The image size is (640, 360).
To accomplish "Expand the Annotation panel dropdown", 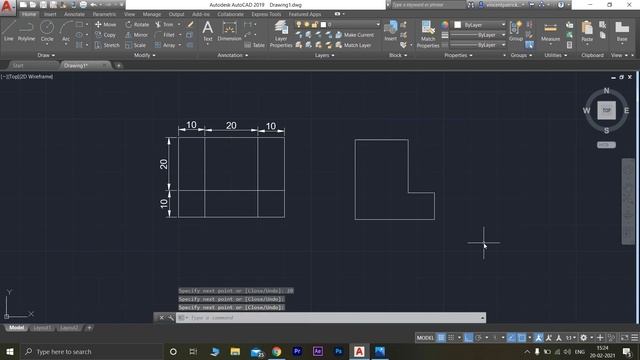I will point(232,55).
